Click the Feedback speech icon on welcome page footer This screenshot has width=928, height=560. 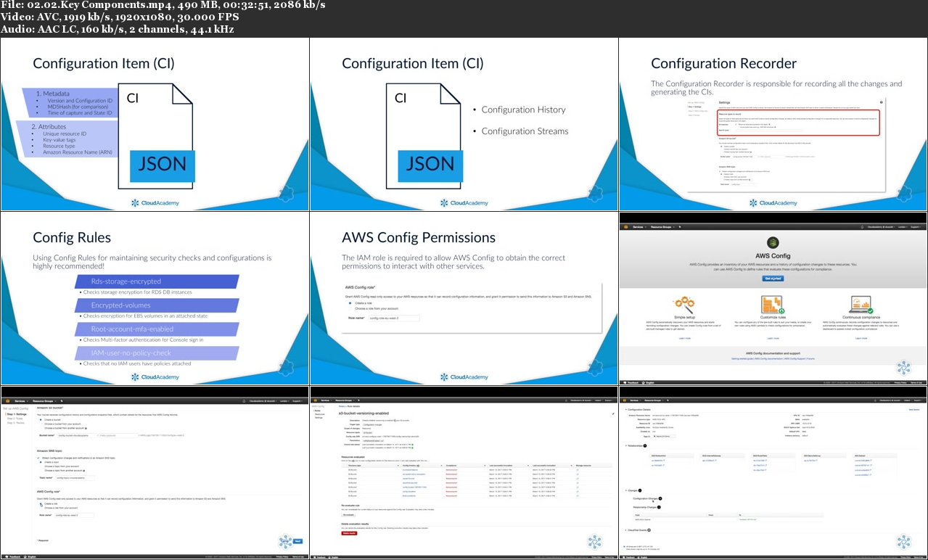pos(625,383)
